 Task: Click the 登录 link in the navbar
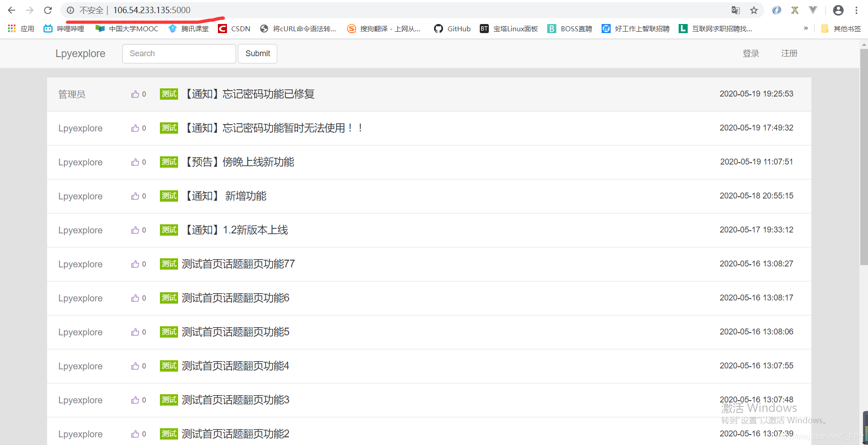click(x=751, y=53)
